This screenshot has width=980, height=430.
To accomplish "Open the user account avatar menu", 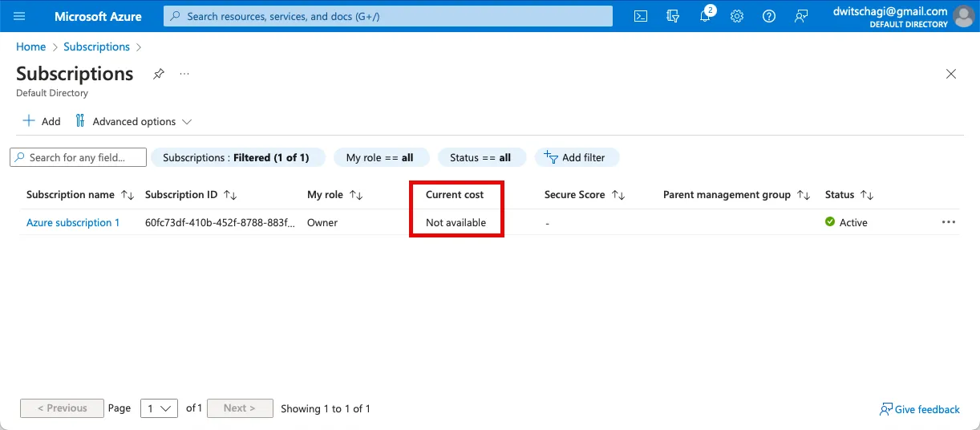I will (962, 16).
